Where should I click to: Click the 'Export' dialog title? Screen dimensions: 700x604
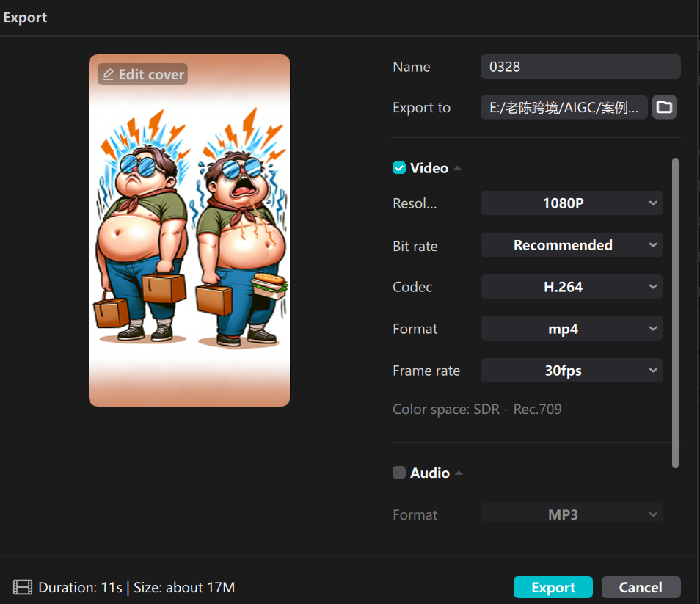pos(25,17)
